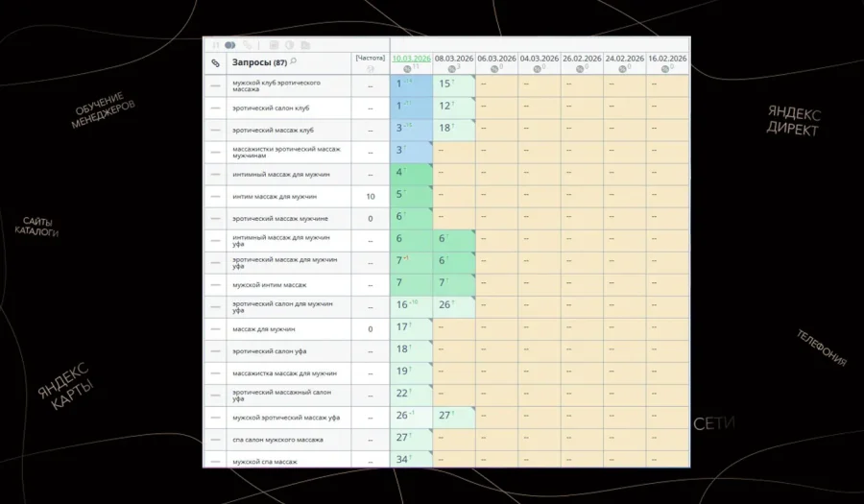This screenshot has width=864, height=504.
Task: Click the 'Телефония' label in the background
Action: tap(821, 348)
